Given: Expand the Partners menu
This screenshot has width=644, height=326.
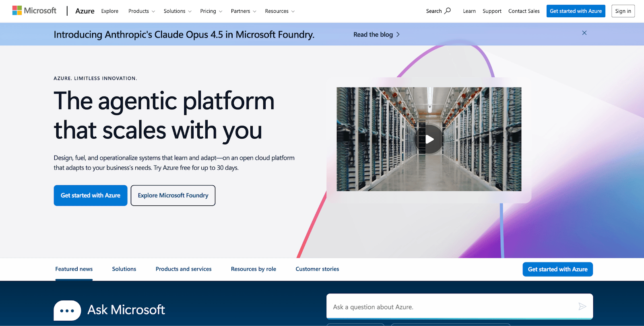Looking at the screenshot, I should tap(244, 11).
